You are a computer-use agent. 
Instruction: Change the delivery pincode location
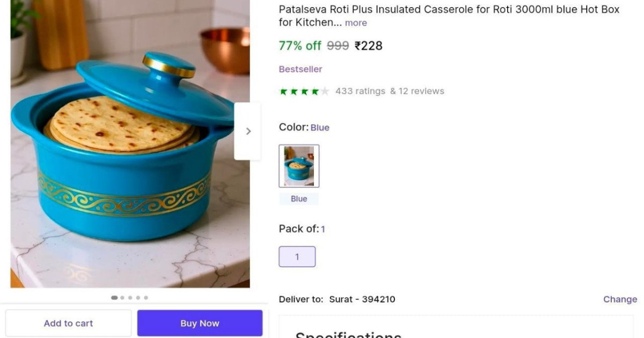click(620, 299)
